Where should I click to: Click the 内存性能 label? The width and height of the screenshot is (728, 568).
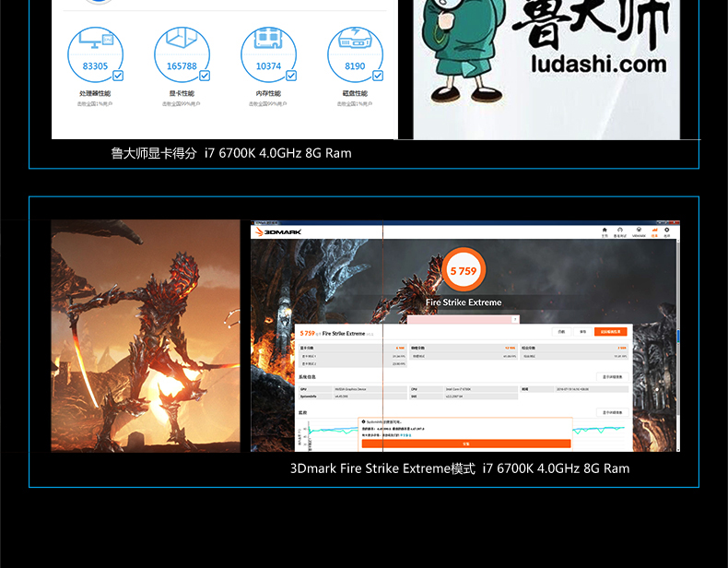click(x=268, y=93)
